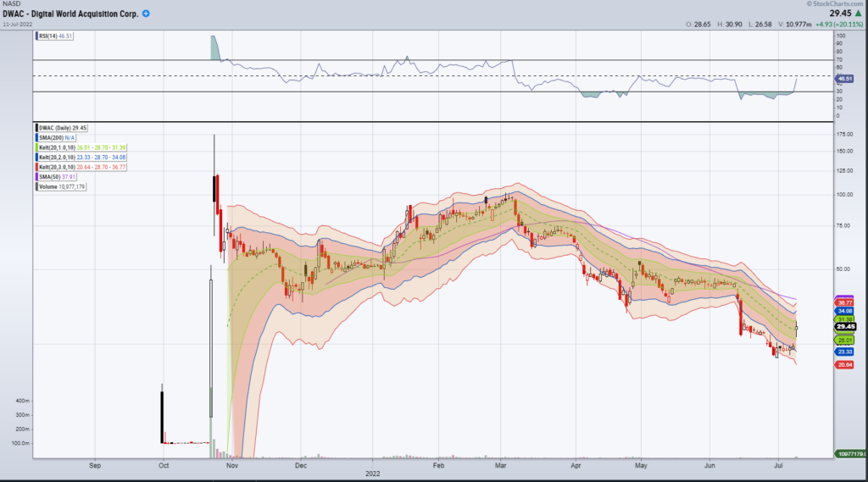Click the 11-Jul-2022 date label
Image resolution: width=868 pixels, height=482 pixels.
(18, 25)
